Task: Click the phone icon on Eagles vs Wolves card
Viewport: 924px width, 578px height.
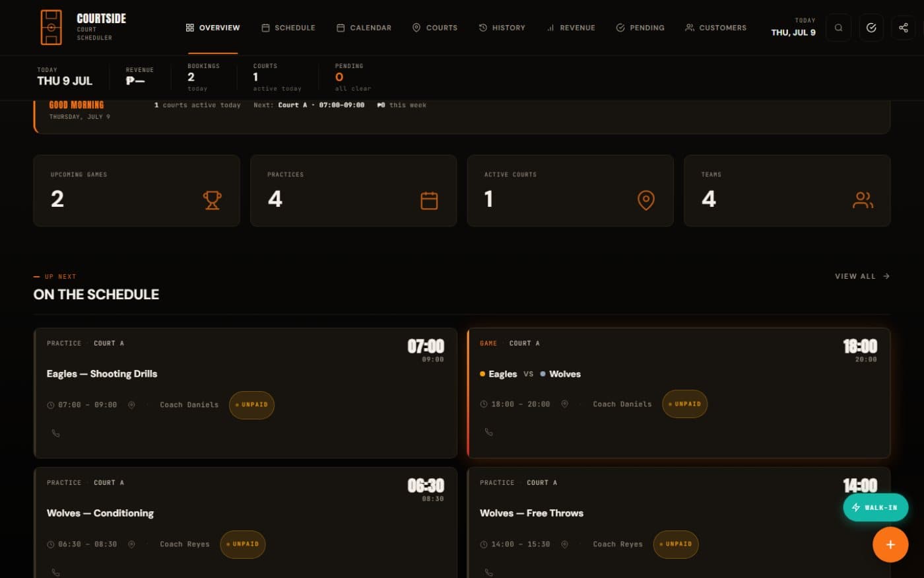Action: pyautogui.click(x=488, y=432)
